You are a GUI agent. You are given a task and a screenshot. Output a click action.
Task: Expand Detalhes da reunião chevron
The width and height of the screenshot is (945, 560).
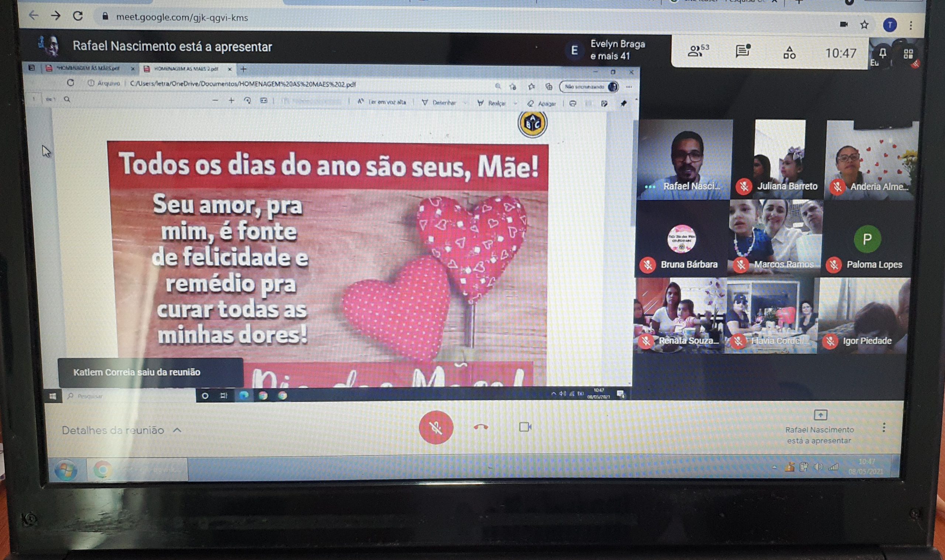coord(177,430)
